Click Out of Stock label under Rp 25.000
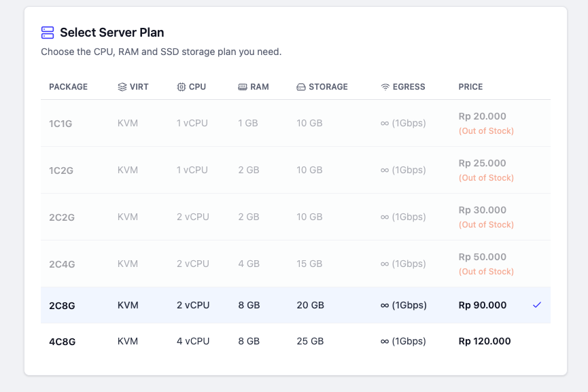 coord(486,178)
